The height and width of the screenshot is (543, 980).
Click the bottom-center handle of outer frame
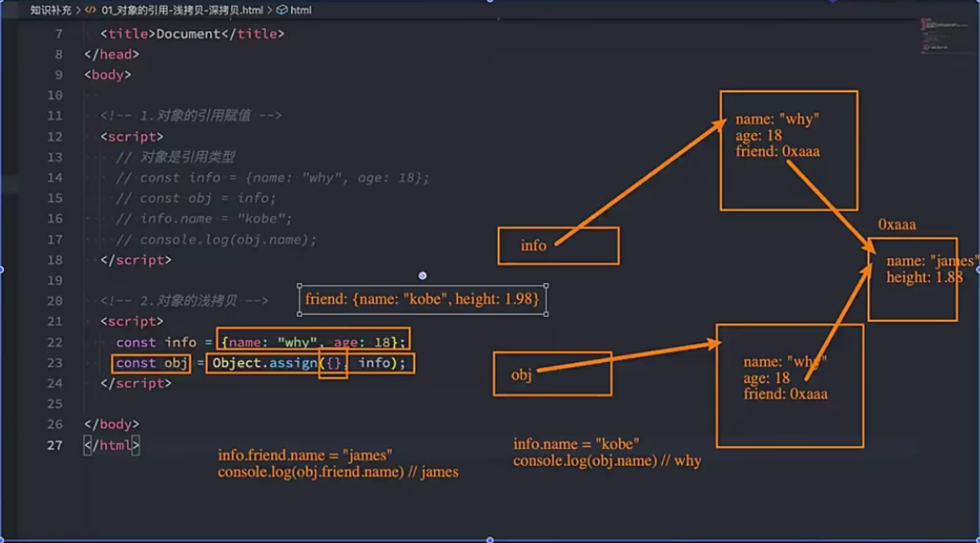(490, 540)
